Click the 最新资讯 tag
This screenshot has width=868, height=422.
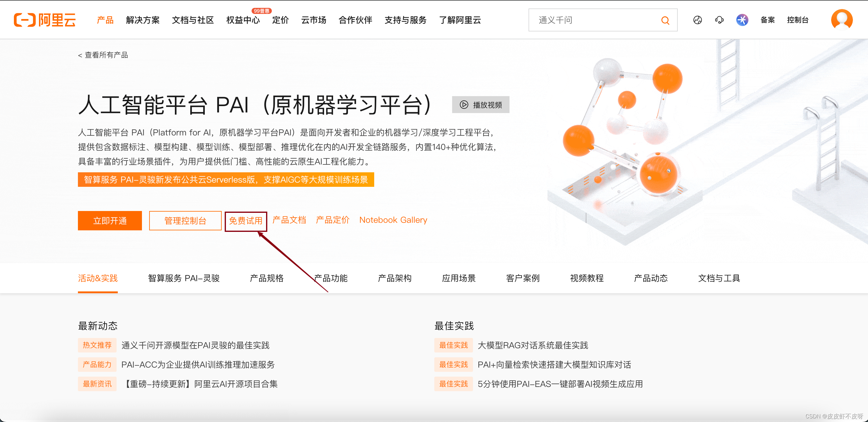click(x=97, y=384)
